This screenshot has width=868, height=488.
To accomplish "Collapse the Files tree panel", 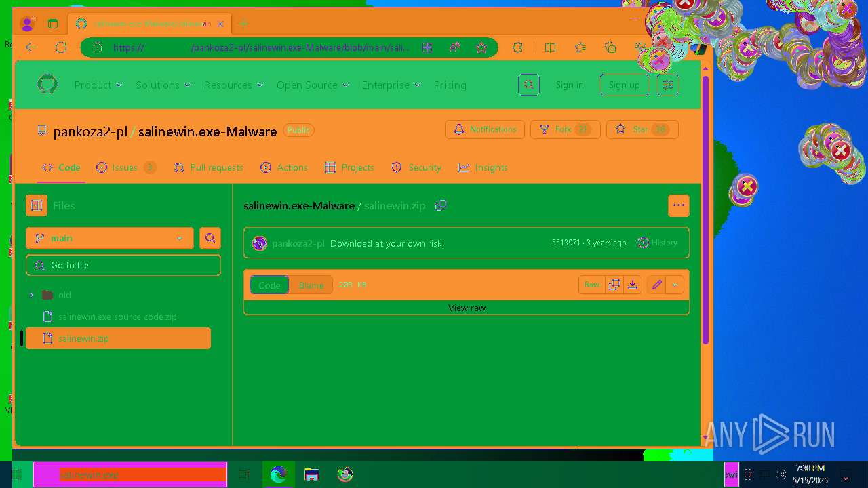I will [37, 205].
